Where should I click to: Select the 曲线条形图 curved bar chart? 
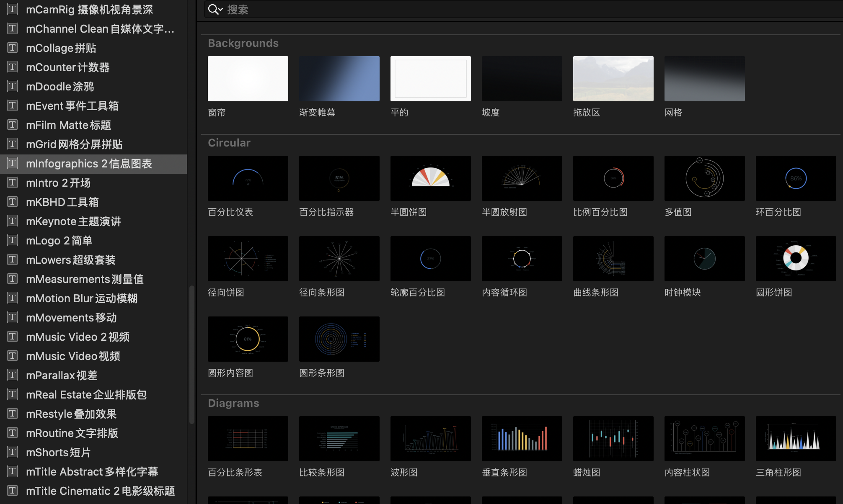[613, 259]
